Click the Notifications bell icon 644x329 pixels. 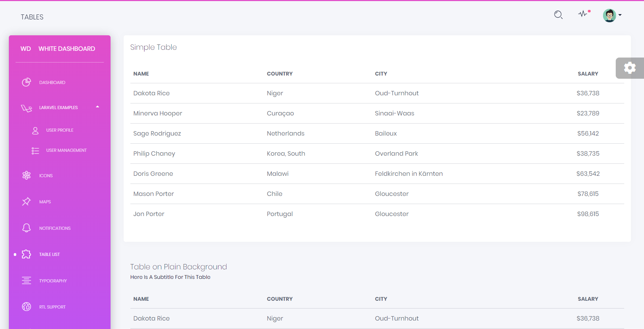click(x=26, y=228)
